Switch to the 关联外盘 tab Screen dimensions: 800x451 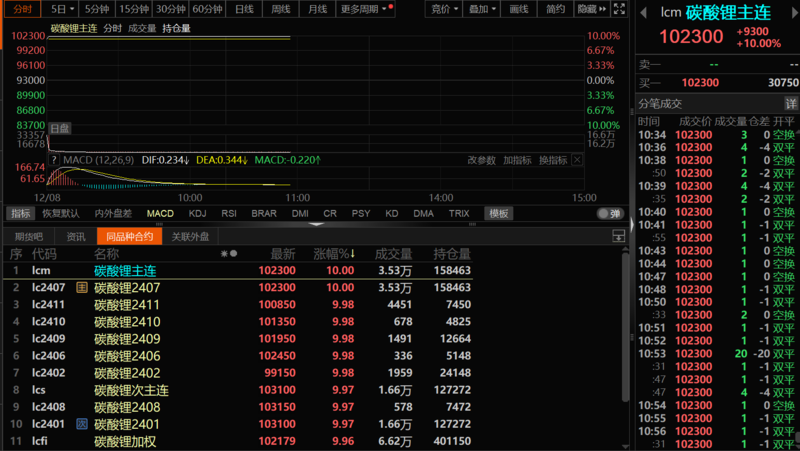(x=190, y=237)
